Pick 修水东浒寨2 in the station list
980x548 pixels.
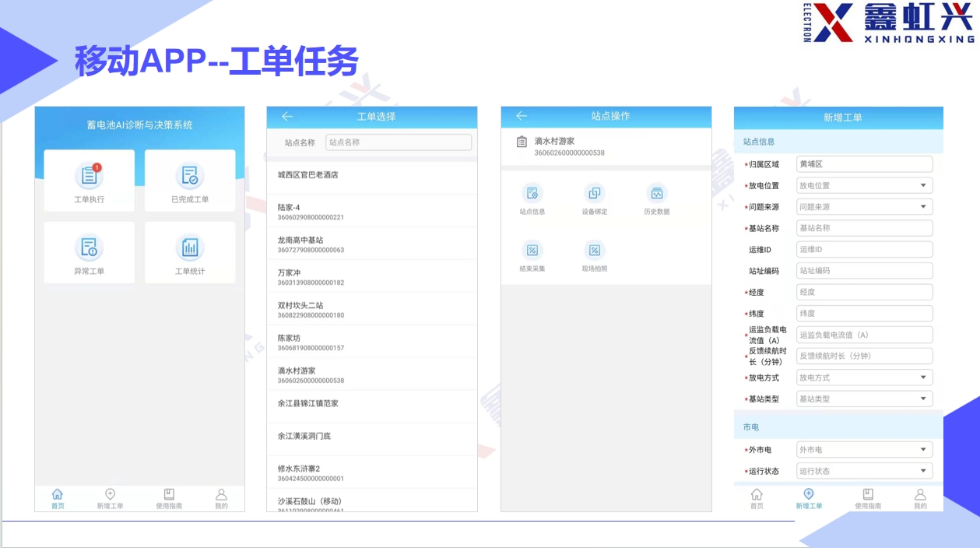coord(372,472)
